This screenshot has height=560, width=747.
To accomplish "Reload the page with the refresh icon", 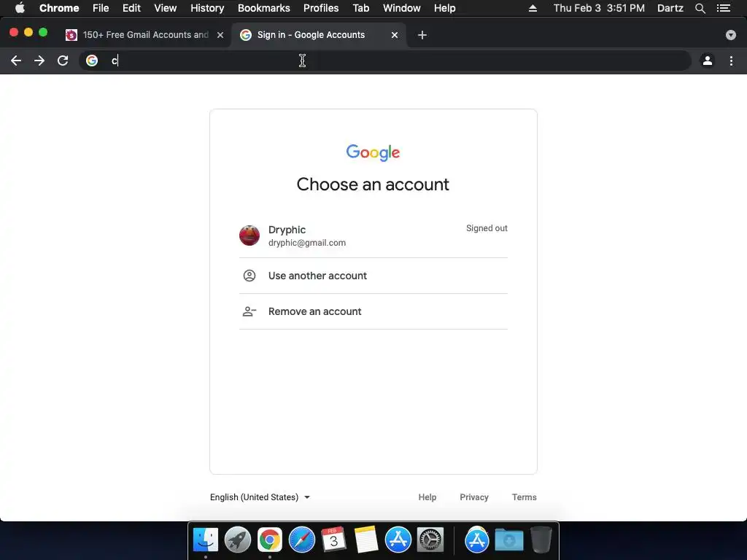I will [x=63, y=61].
